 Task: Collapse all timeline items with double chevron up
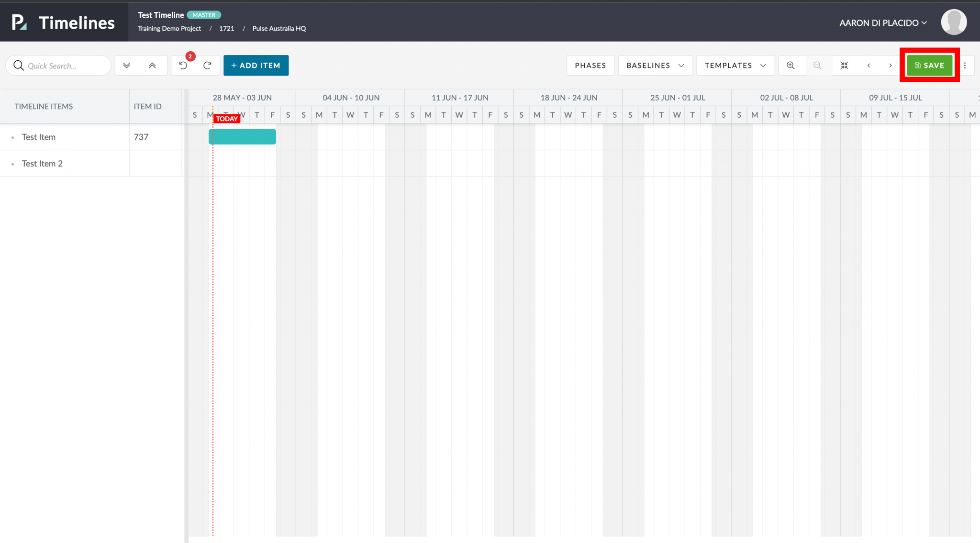tap(152, 65)
